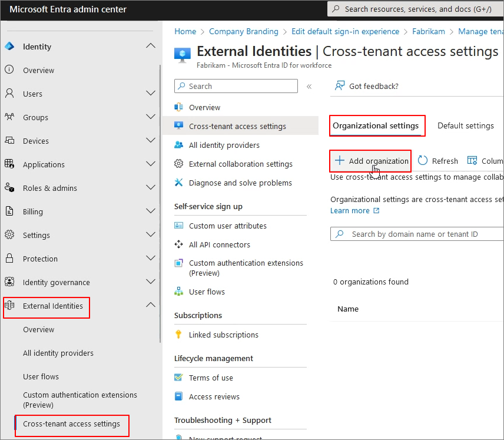The image size is (504, 440).
Task: Click the Protection lock icon
Action: coord(9,258)
